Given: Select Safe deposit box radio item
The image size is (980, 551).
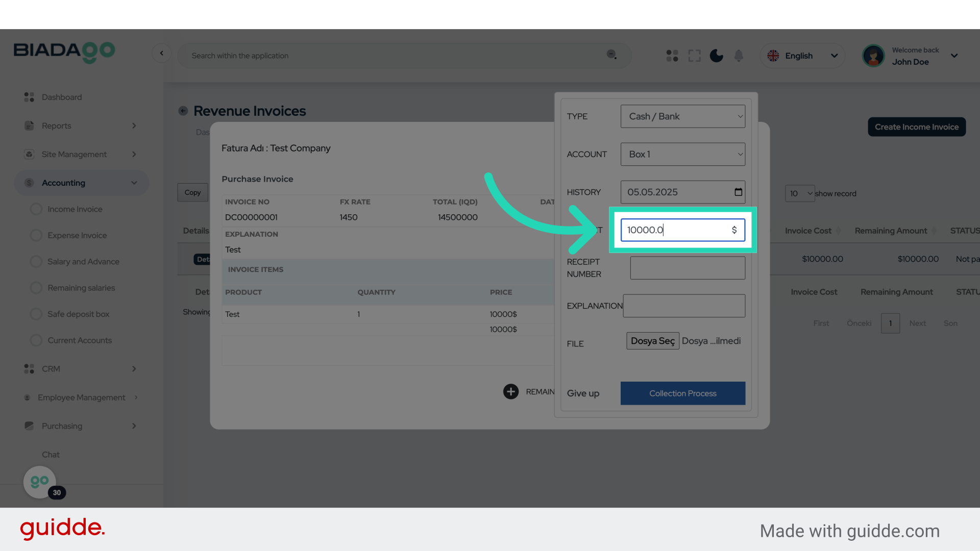Looking at the screenshot, I should 36,314.
